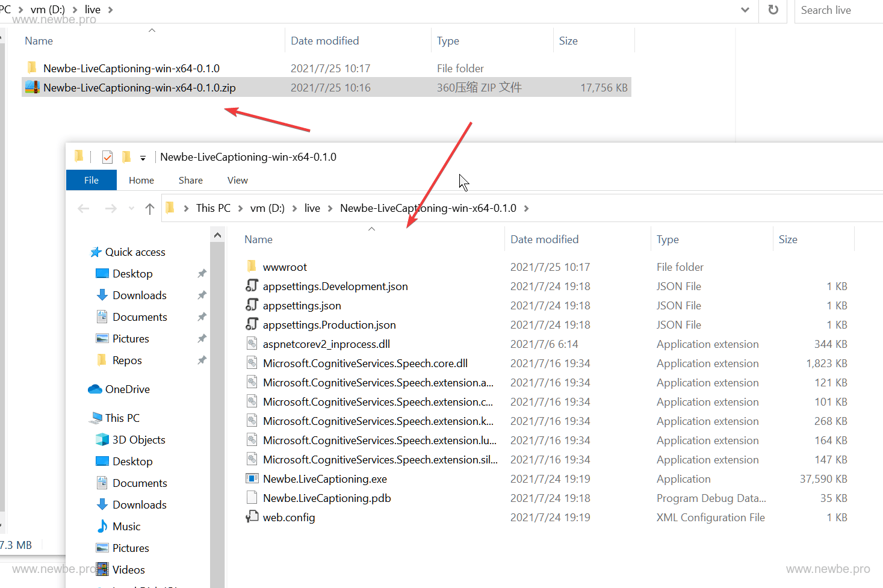Open OneDrive in navigation pane
This screenshot has height=588, width=883.
coord(127,389)
